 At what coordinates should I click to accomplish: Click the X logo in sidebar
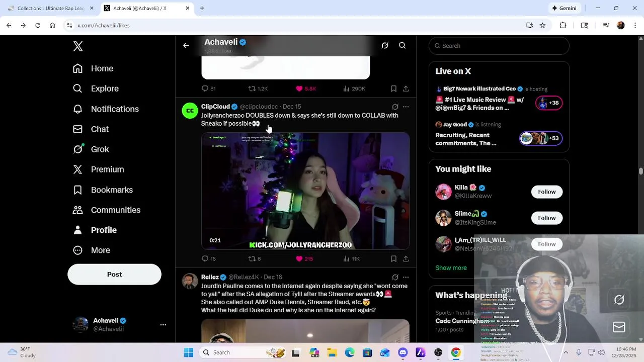click(78, 46)
